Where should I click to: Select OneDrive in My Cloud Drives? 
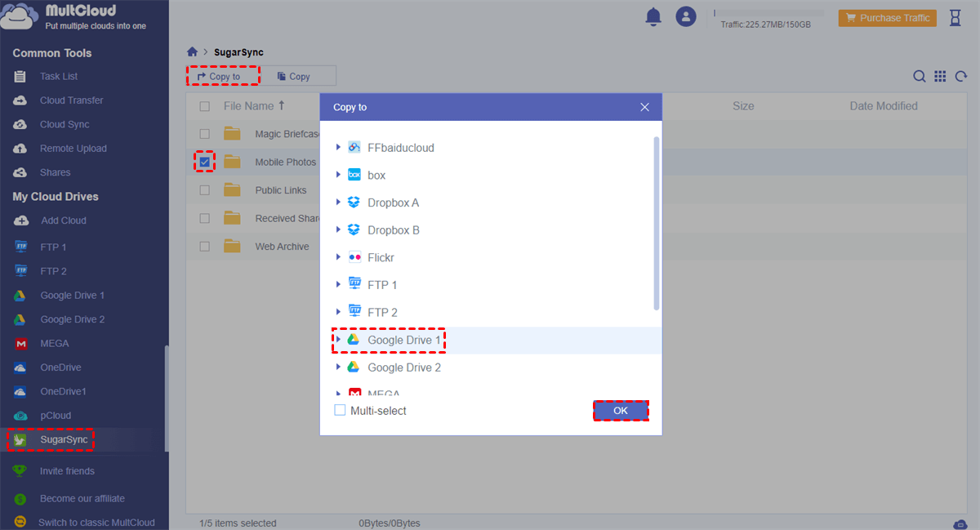pos(60,367)
